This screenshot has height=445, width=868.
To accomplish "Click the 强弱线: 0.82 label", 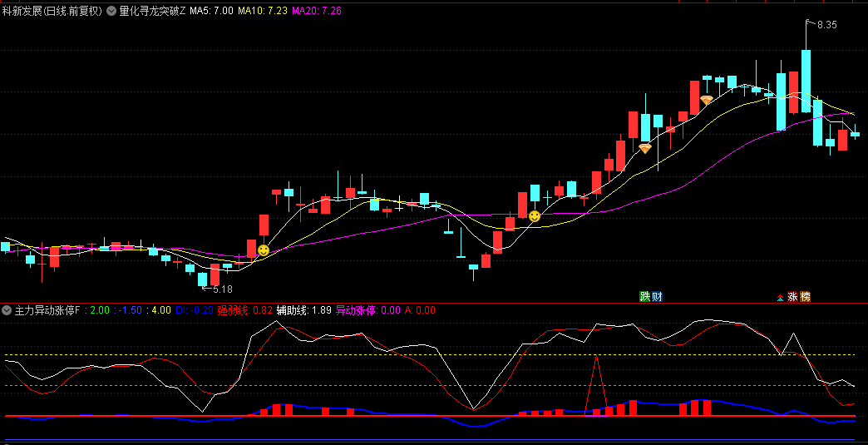I will (x=244, y=310).
